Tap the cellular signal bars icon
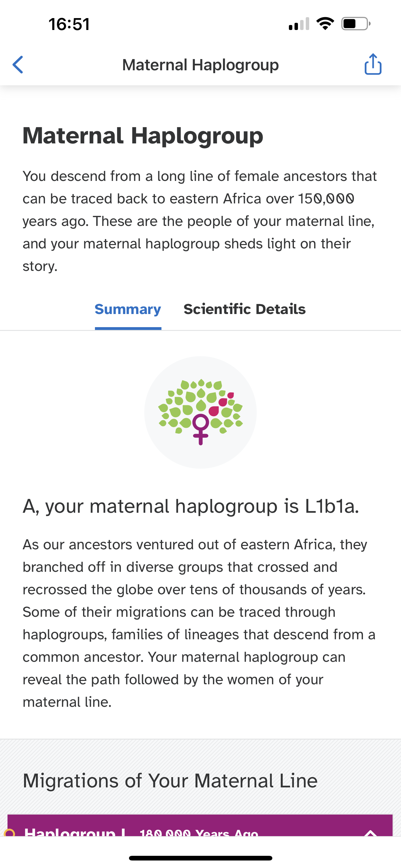Viewport: 401px width, 868px height. click(x=299, y=24)
